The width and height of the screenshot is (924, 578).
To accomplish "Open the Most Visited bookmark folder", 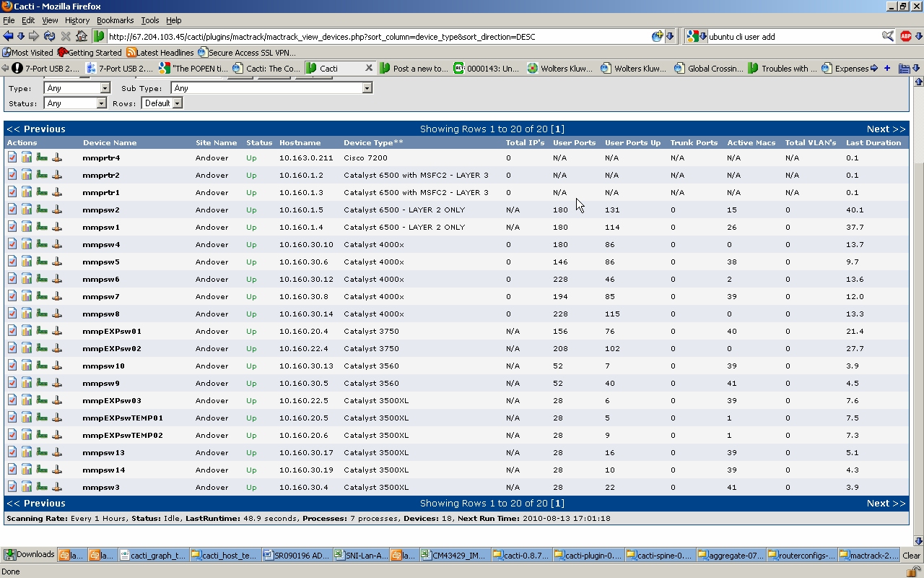I will (27, 53).
